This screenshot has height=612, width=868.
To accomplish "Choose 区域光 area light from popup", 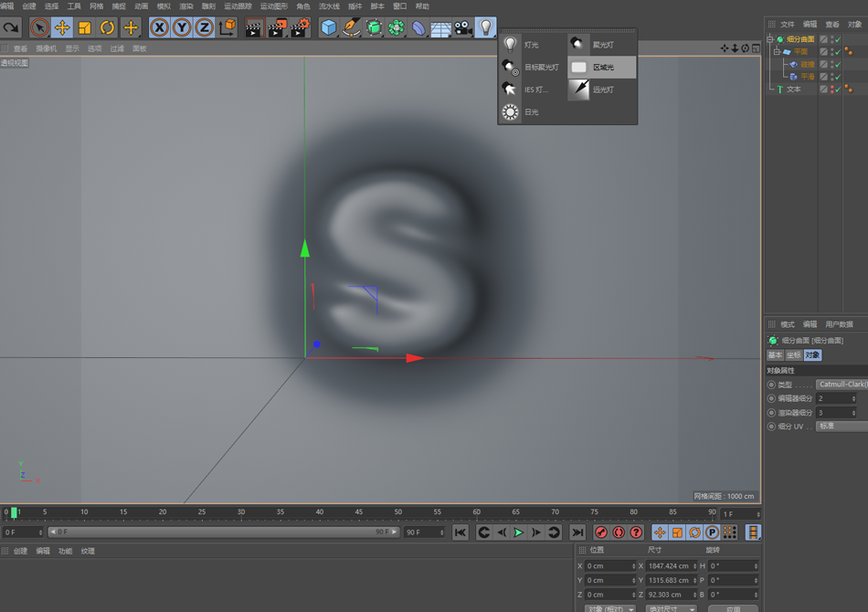I will 602,67.
